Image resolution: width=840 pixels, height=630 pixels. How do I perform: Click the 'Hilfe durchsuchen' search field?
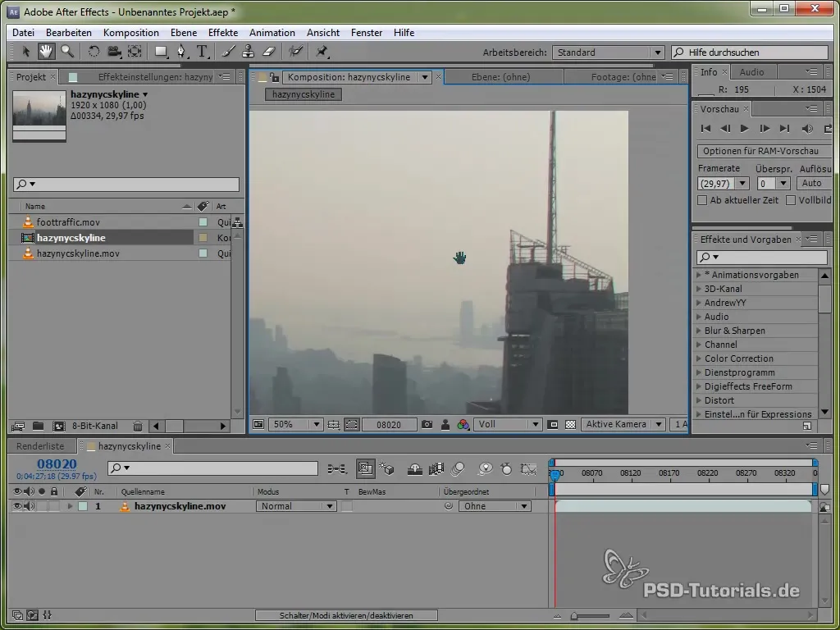[x=750, y=52]
